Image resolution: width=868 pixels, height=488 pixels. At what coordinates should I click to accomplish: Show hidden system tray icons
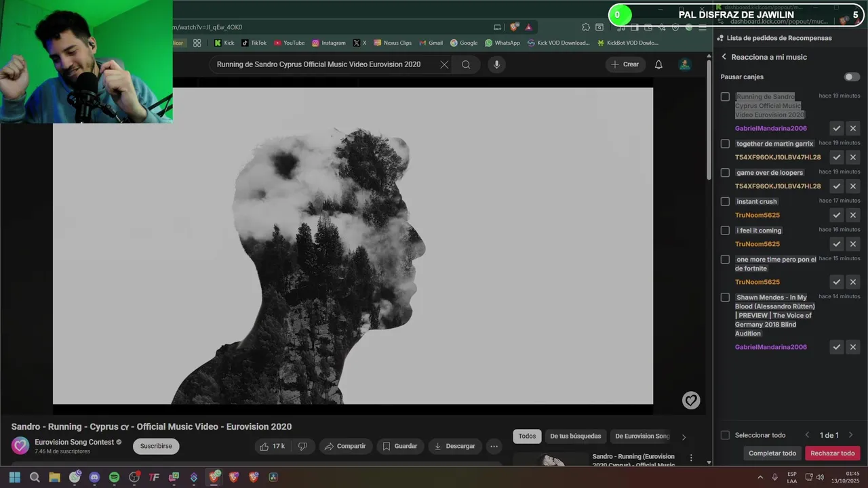[x=760, y=477]
